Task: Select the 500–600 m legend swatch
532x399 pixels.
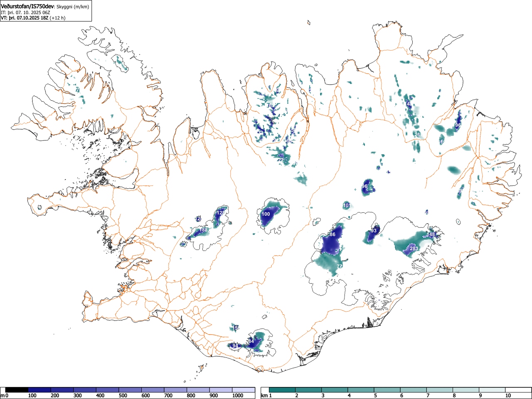Action: click(x=130, y=390)
